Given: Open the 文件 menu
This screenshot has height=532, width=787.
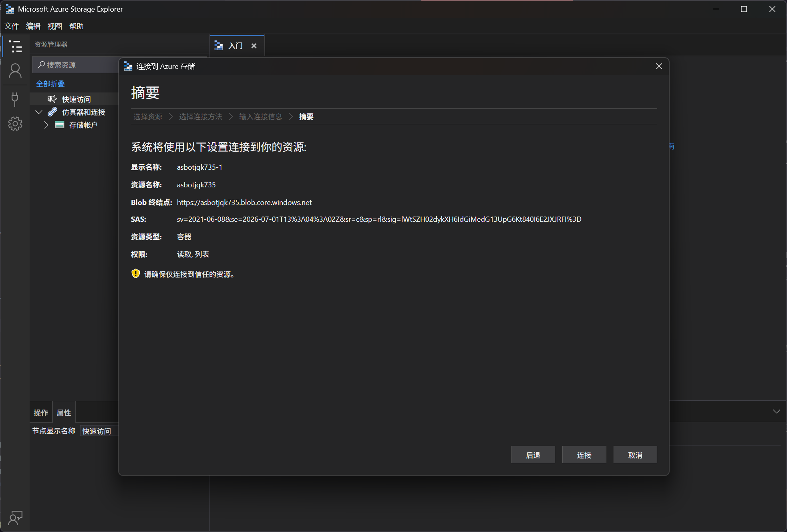Looking at the screenshot, I should tap(12, 26).
